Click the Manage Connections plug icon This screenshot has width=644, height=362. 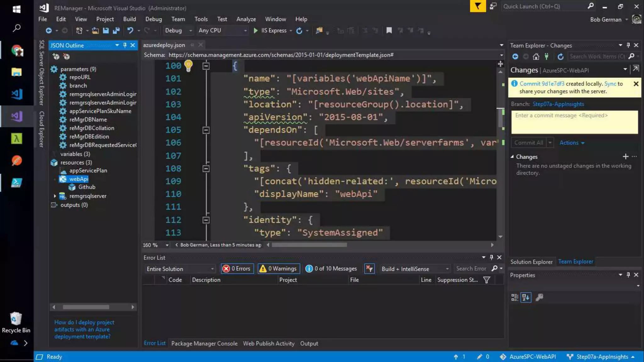[547, 57]
